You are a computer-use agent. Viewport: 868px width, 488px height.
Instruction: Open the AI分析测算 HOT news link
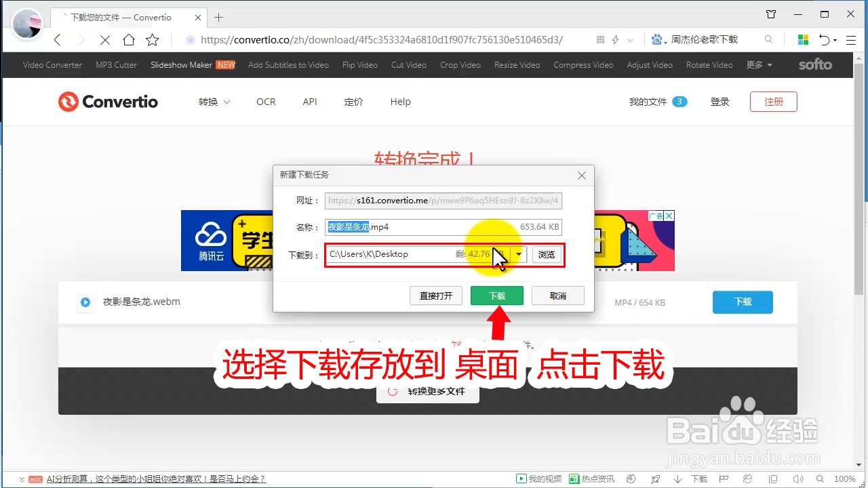[x=156, y=479]
